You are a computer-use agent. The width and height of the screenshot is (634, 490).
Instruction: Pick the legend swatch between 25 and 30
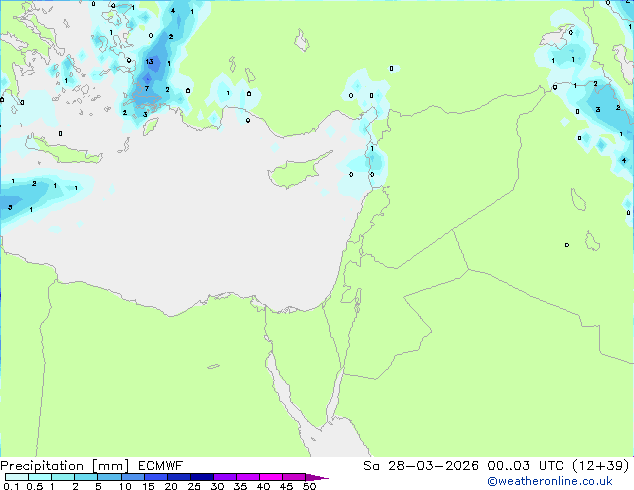[202, 477]
